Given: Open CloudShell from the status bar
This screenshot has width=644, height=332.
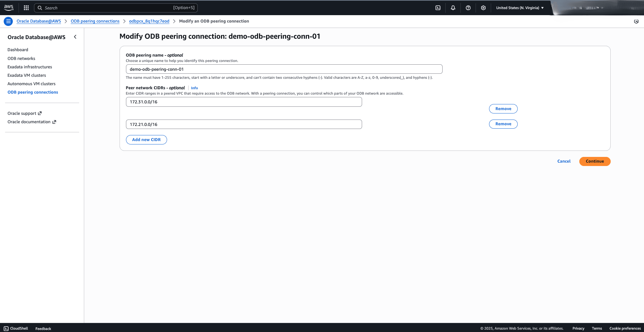Looking at the screenshot, I should click(x=15, y=328).
